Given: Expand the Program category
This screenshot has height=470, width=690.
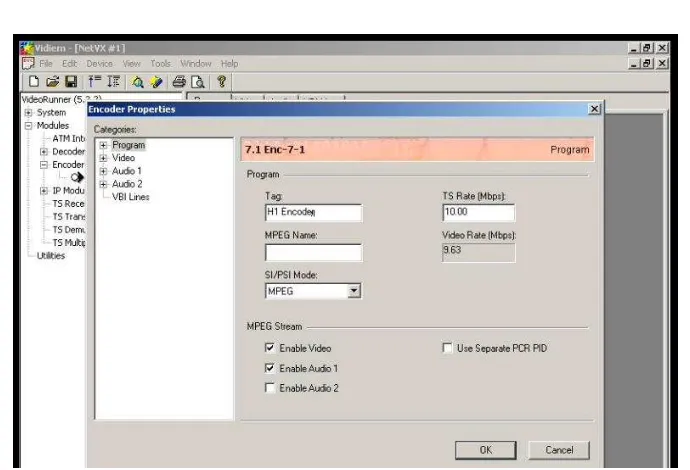Looking at the screenshot, I should [103, 145].
